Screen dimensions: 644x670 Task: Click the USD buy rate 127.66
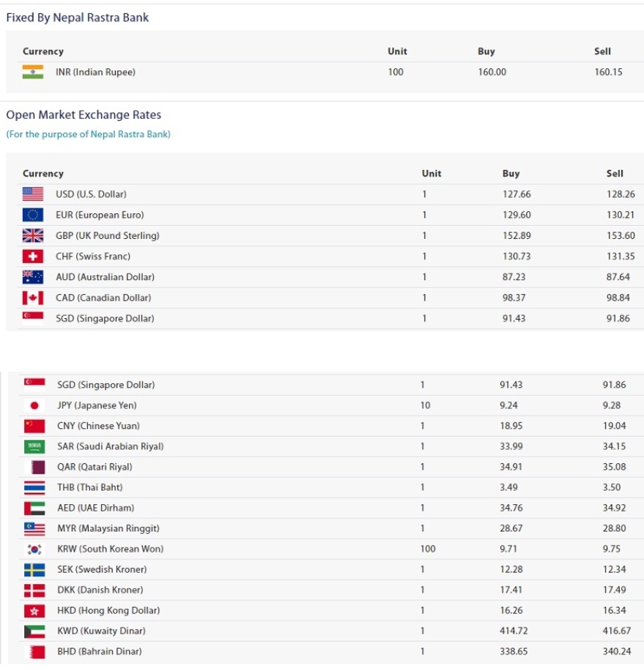point(517,194)
